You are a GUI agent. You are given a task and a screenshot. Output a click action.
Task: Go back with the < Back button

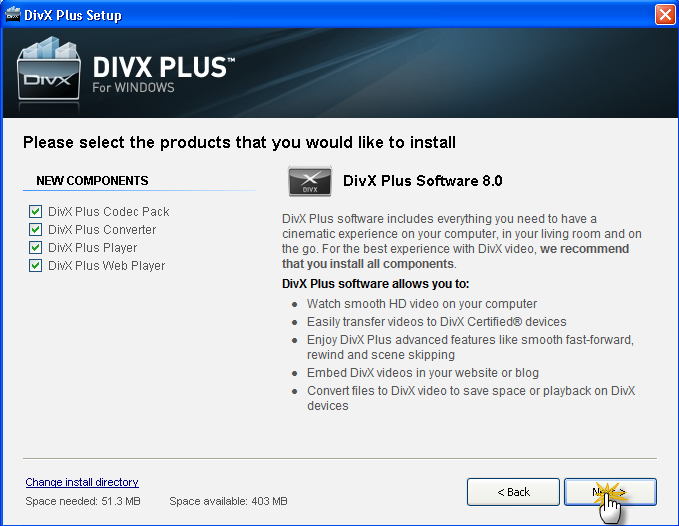click(x=513, y=492)
